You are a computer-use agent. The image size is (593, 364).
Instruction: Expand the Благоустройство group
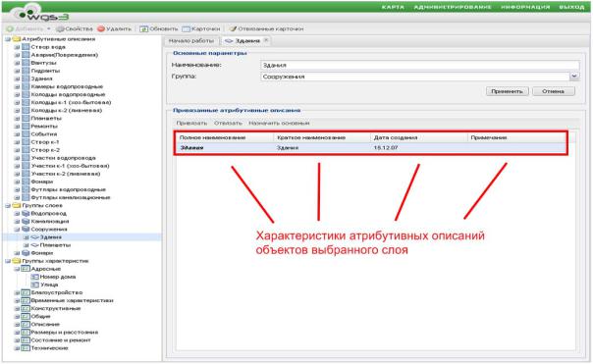pos(17,293)
